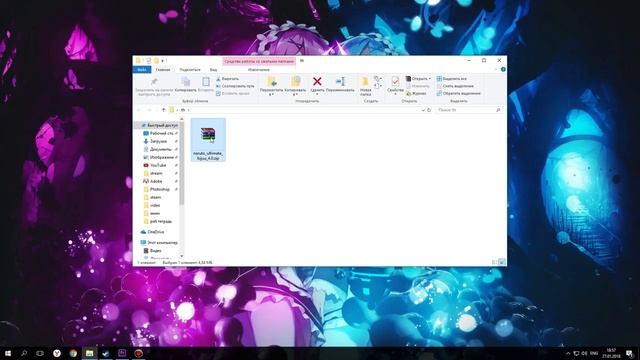The width and height of the screenshot is (640, 360).
Task: Click the red recorder taskbar icon
Action: point(138,353)
